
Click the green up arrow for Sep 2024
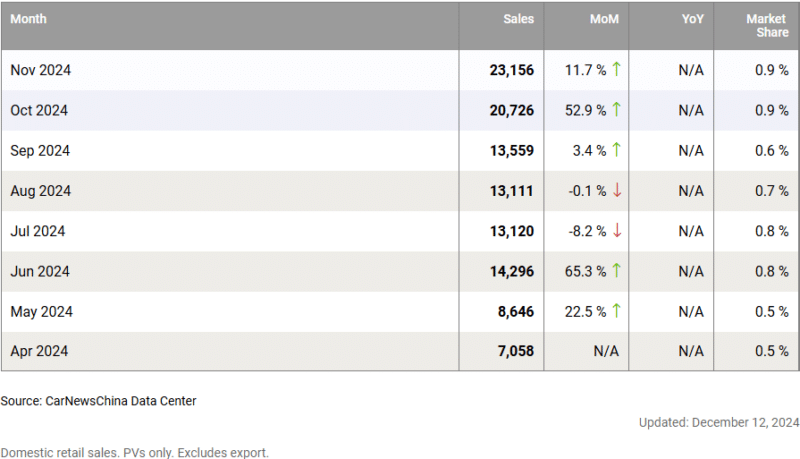point(617,150)
